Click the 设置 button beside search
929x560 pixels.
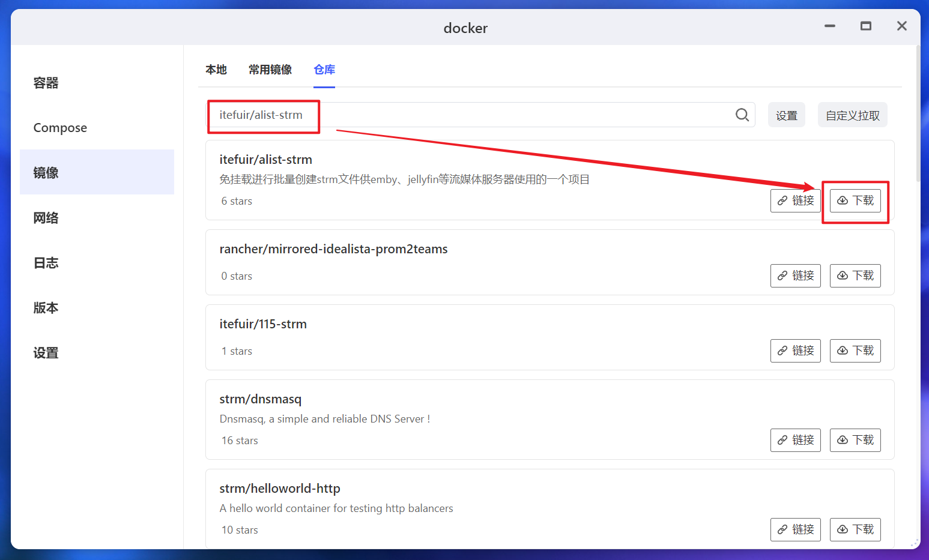point(787,115)
